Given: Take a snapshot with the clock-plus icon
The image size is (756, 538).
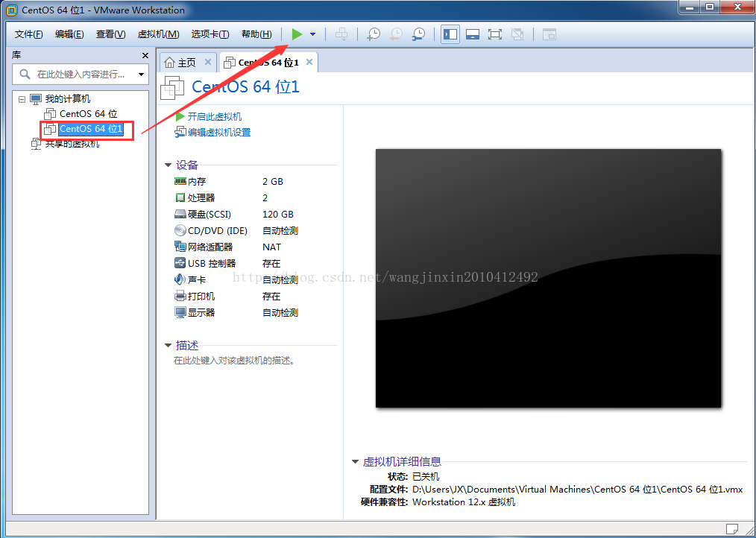Looking at the screenshot, I should click(x=374, y=34).
